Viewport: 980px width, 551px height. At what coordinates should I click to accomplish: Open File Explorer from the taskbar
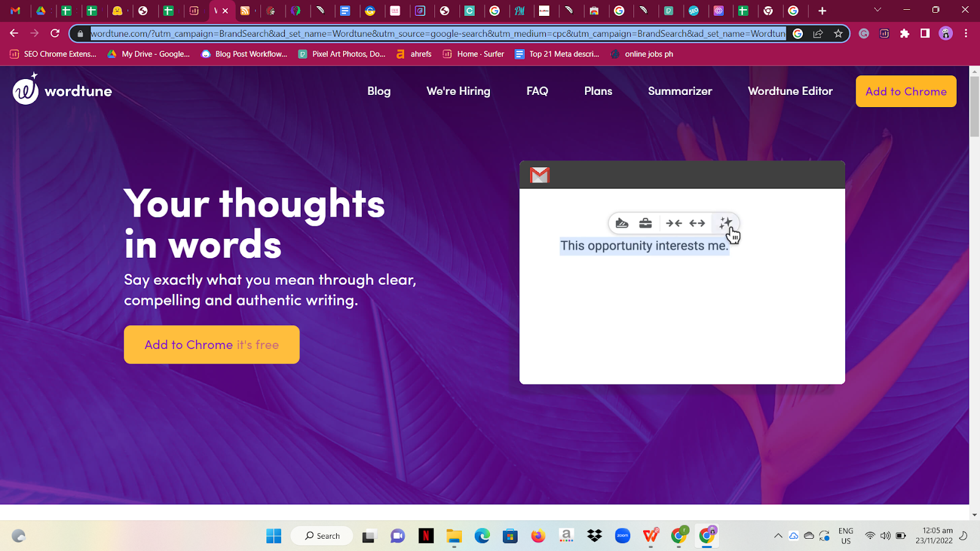click(454, 536)
